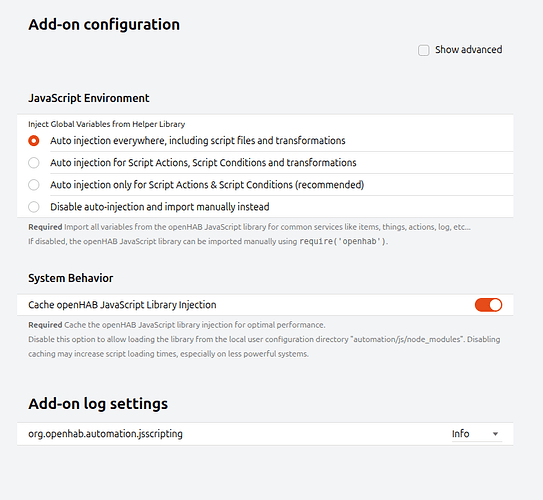Select Auto injection for Script Actions, Conditions and transformations
This screenshot has width=543, height=500.
click(x=34, y=163)
